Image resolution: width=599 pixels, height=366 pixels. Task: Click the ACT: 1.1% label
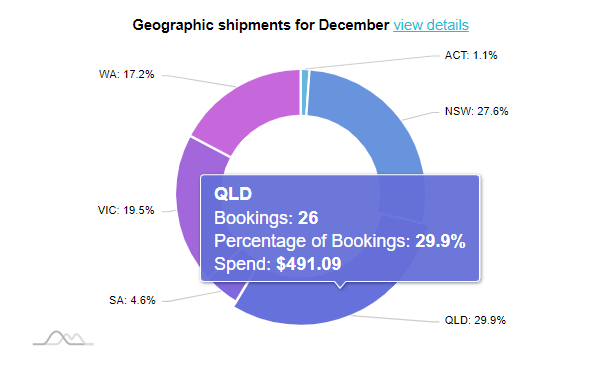471,55
